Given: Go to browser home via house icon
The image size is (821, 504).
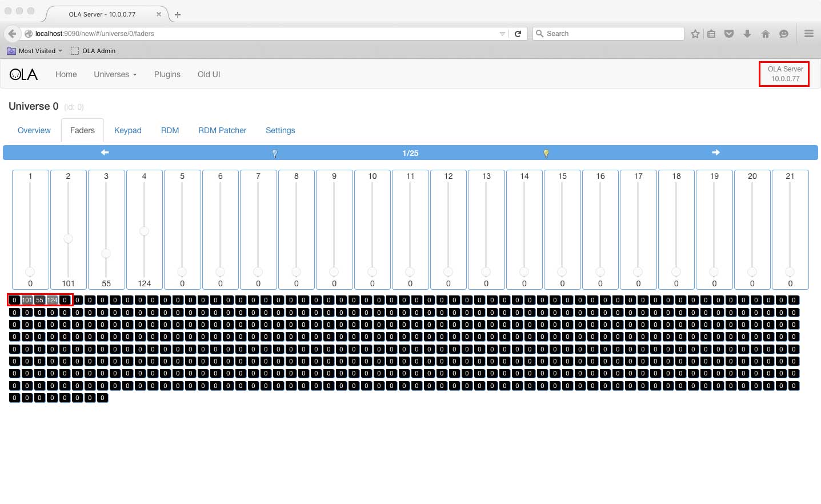Looking at the screenshot, I should tap(766, 34).
